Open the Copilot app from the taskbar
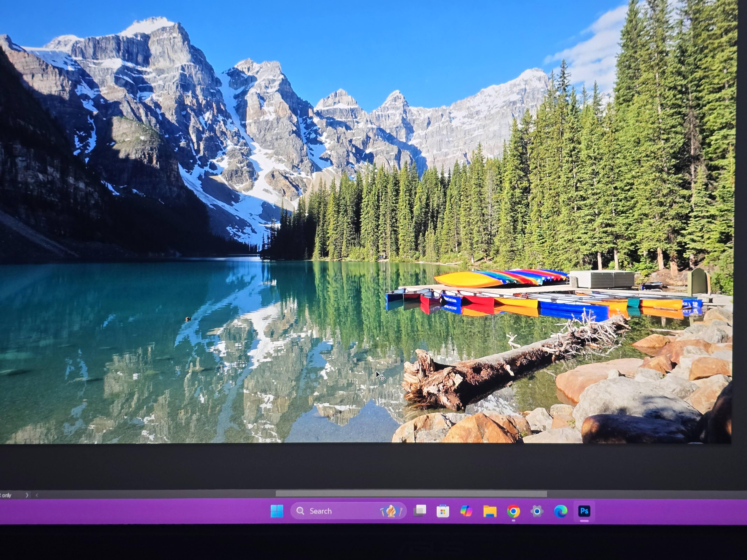The height and width of the screenshot is (560, 747). [x=466, y=511]
